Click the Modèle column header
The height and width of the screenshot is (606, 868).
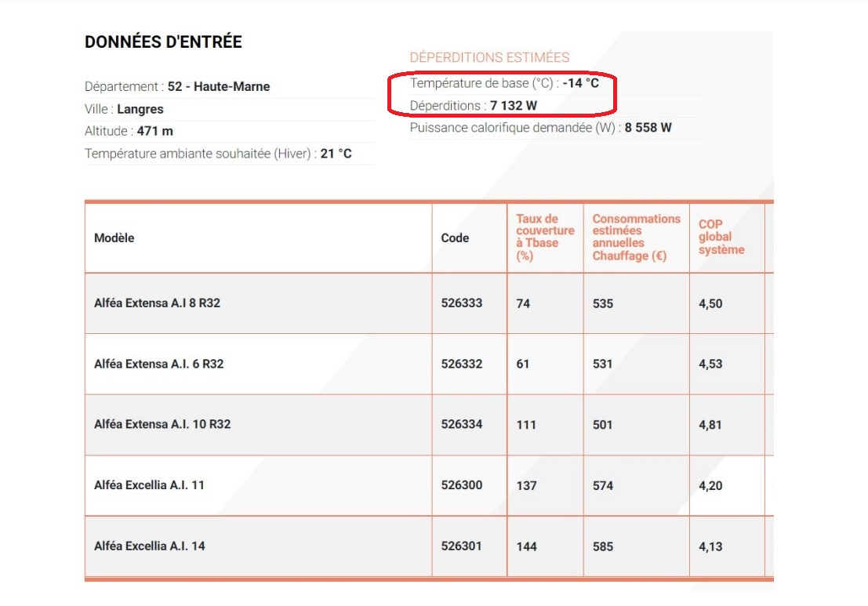point(114,238)
